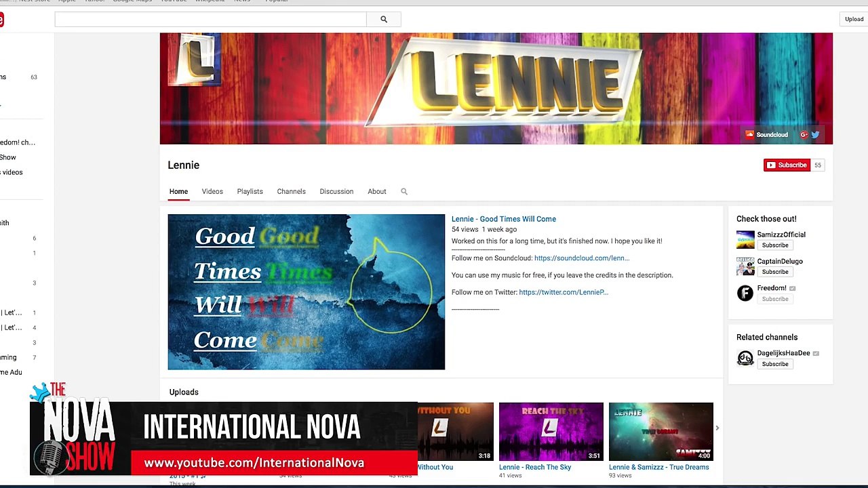Click the next arrow on the Uploads shelf
Viewport: 868px width, 488px height.
tap(717, 428)
